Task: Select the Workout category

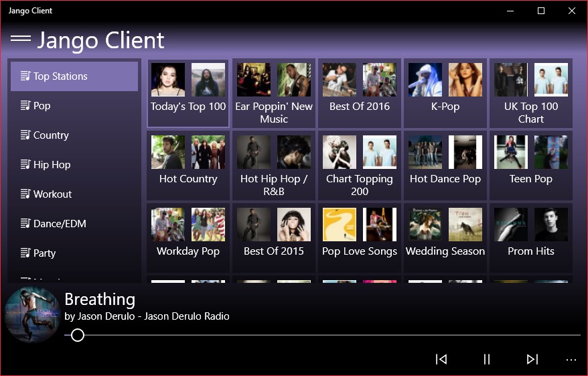Action: click(74, 194)
